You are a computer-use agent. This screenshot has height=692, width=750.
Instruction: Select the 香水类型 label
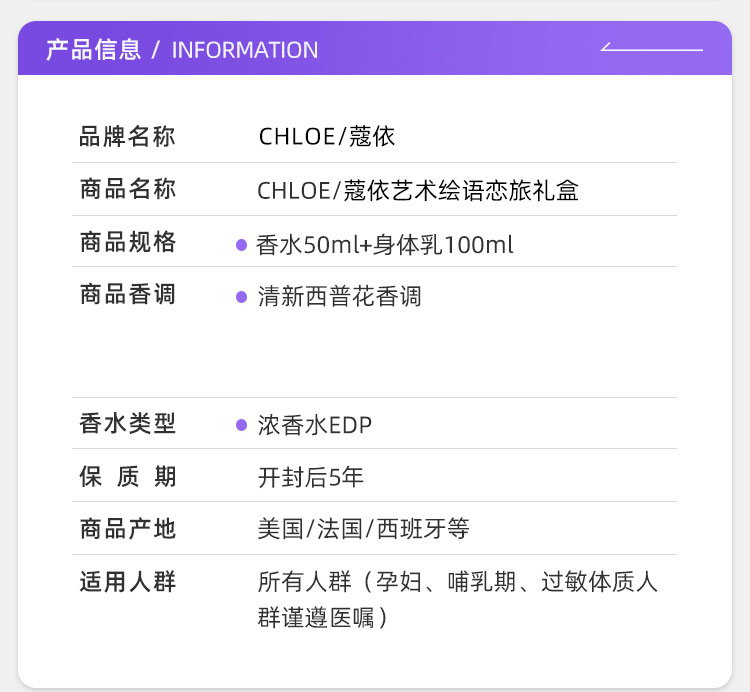coord(127,424)
